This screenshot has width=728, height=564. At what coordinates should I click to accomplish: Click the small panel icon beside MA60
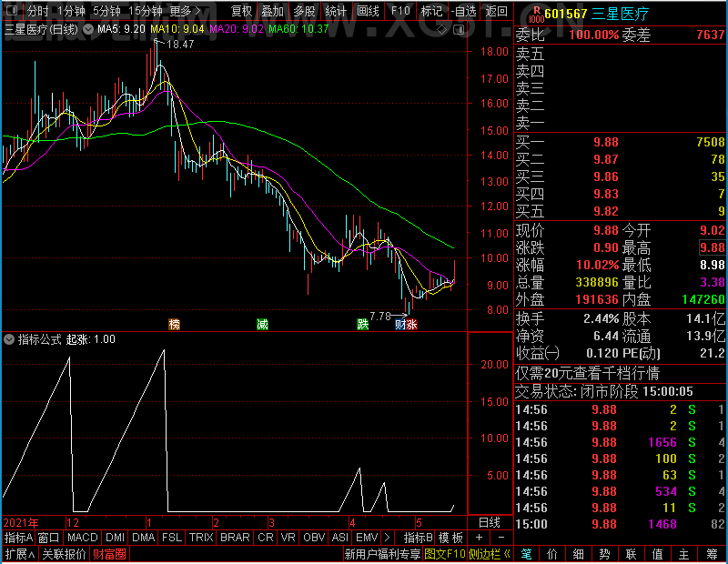click(459, 30)
